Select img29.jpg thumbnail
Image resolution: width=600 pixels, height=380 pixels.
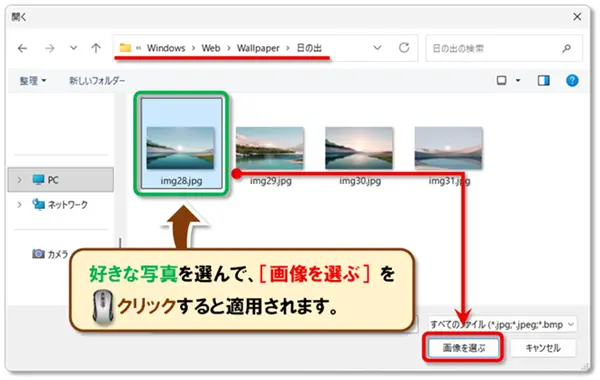(270, 148)
